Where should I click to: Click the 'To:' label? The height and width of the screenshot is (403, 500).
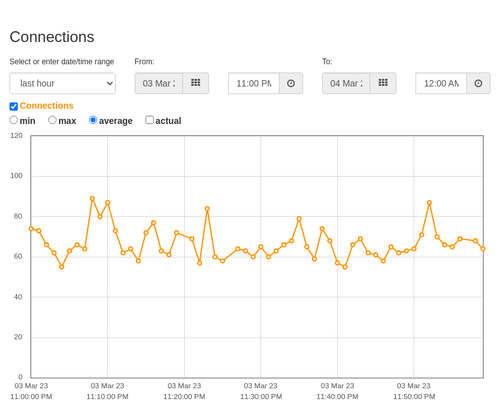[327, 62]
